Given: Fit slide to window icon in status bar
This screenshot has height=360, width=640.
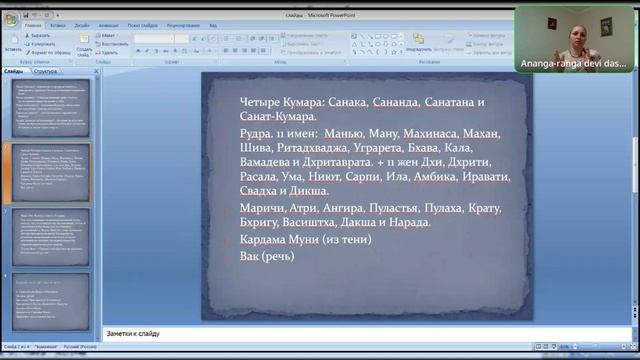Looking at the screenshot, I should [633, 347].
